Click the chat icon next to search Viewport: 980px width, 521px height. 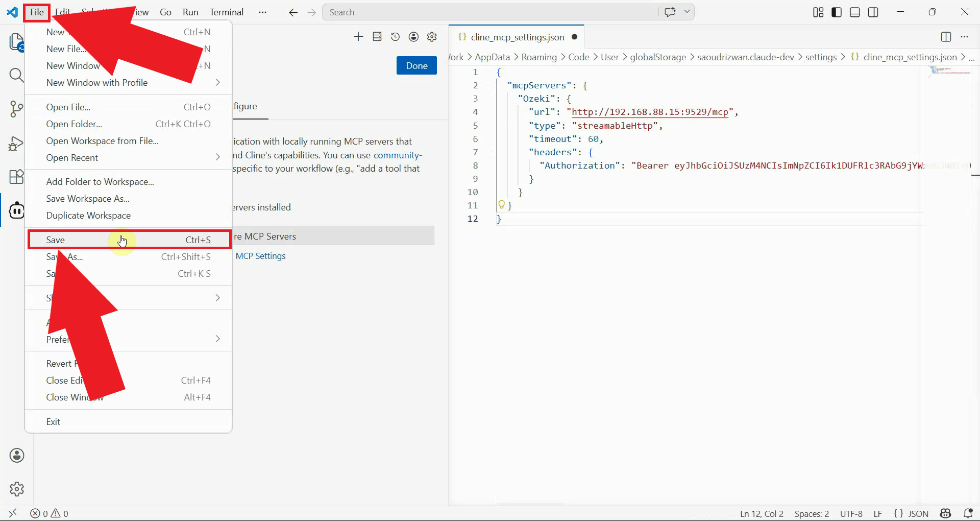(670, 12)
